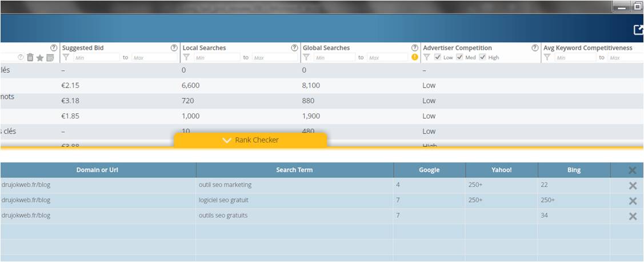Open help for the Suggested Bid column
Viewport: 644px width, 262px height.
pos(174,47)
